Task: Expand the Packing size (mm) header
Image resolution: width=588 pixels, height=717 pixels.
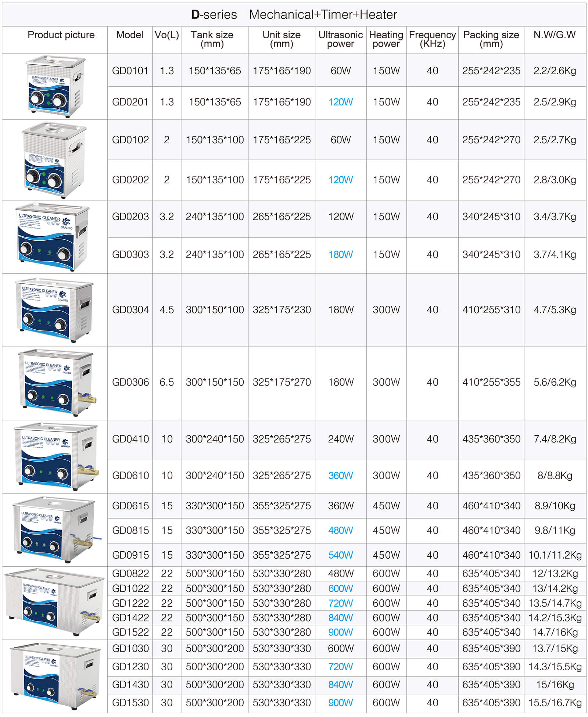Action: click(491, 40)
